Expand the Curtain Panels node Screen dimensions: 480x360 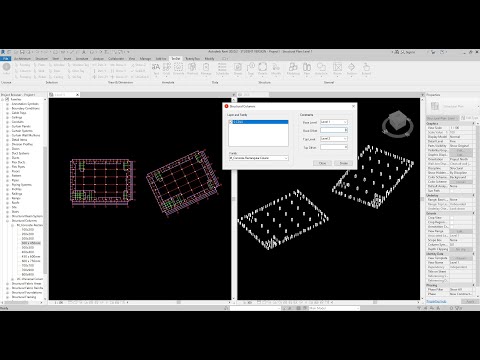(8, 126)
